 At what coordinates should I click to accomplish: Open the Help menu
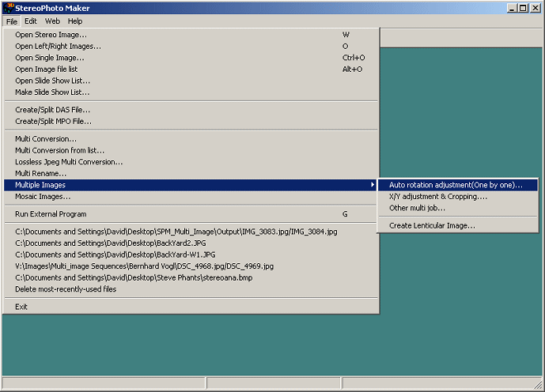[75, 21]
